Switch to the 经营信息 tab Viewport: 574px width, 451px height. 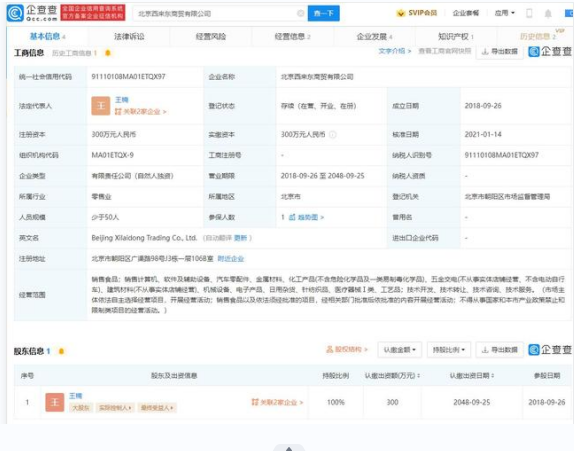point(292,36)
